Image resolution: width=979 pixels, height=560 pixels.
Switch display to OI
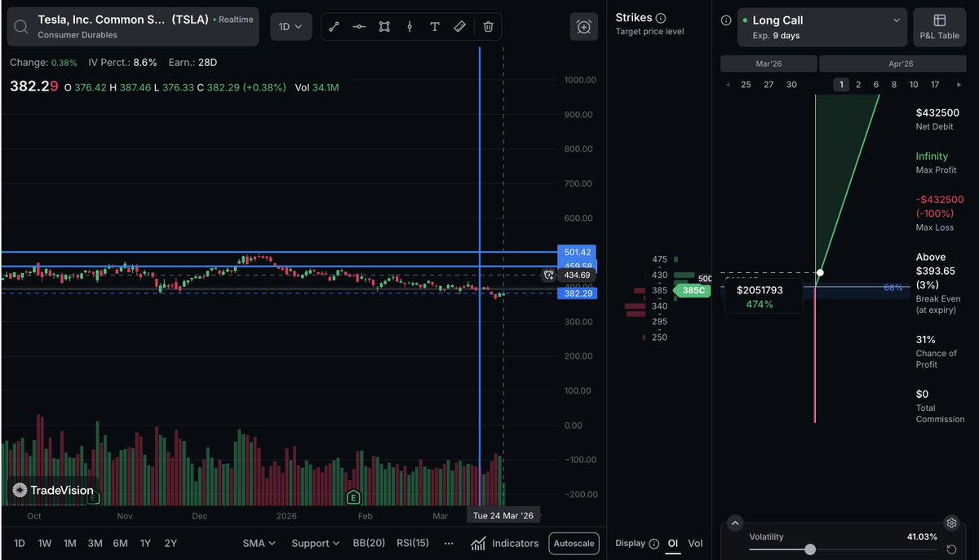tap(673, 544)
